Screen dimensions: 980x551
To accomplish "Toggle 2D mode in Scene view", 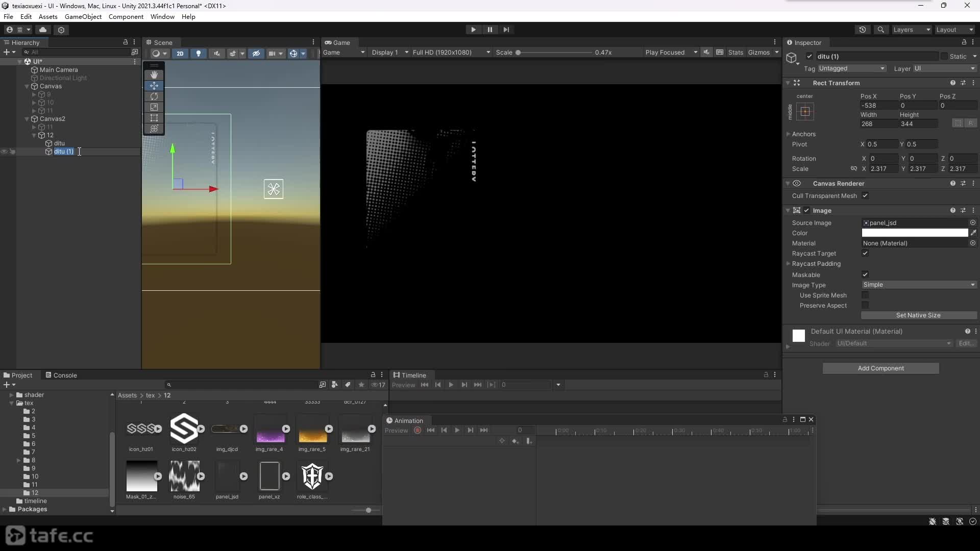I will [180, 53].
